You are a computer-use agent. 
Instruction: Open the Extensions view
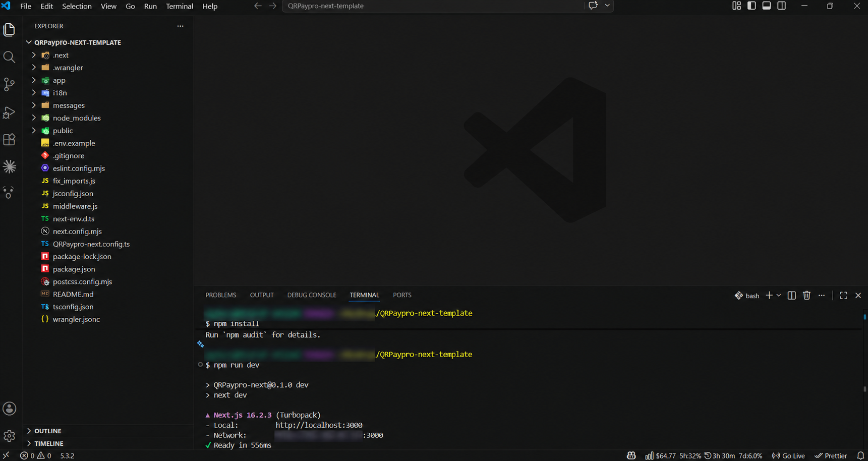(9, 139)
